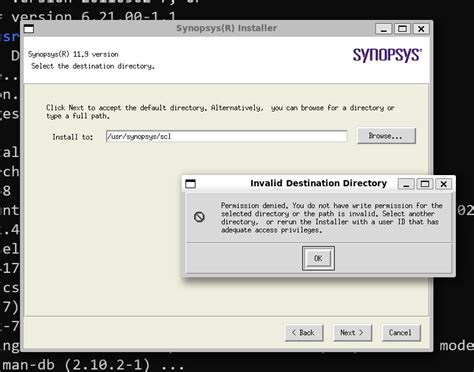Focus the Install to path field

point(226,136)
